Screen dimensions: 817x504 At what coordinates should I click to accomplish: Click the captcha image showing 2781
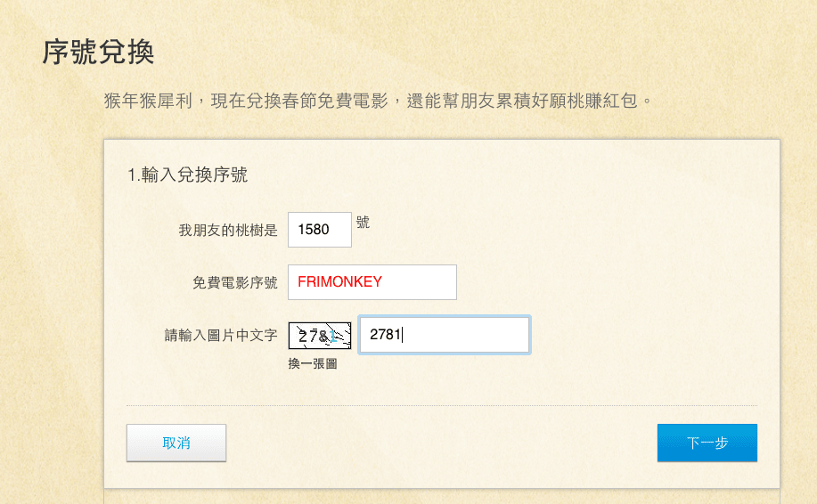pyautogui.click(x=319, y=336)
